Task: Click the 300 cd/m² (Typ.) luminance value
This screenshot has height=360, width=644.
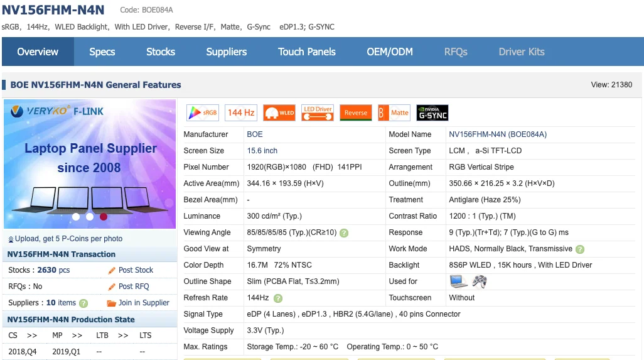Action: [x=274, y=216]
